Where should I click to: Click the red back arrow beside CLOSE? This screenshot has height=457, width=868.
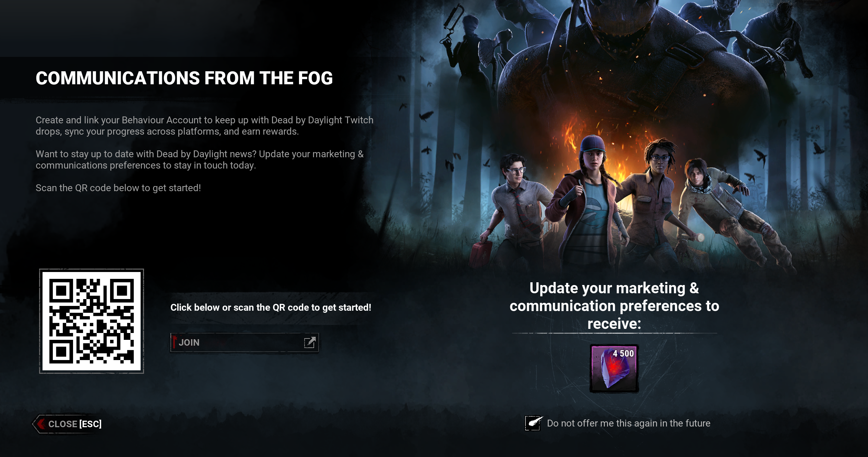click(x=41, y=424)
